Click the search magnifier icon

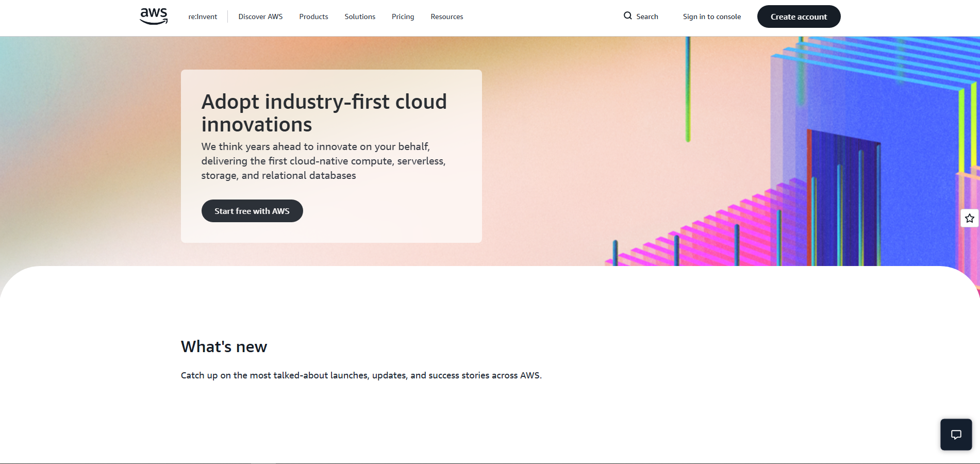627,16
